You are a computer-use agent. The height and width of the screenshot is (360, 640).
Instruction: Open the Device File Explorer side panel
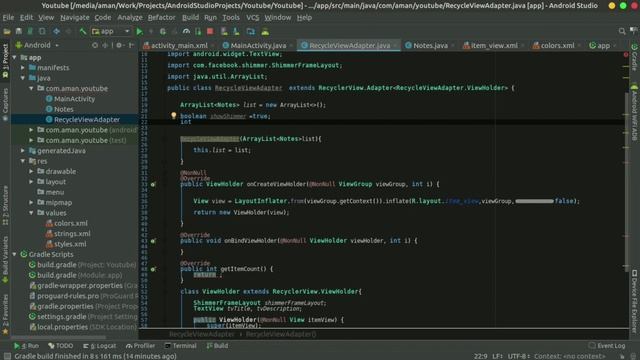[x=634, y=300]
